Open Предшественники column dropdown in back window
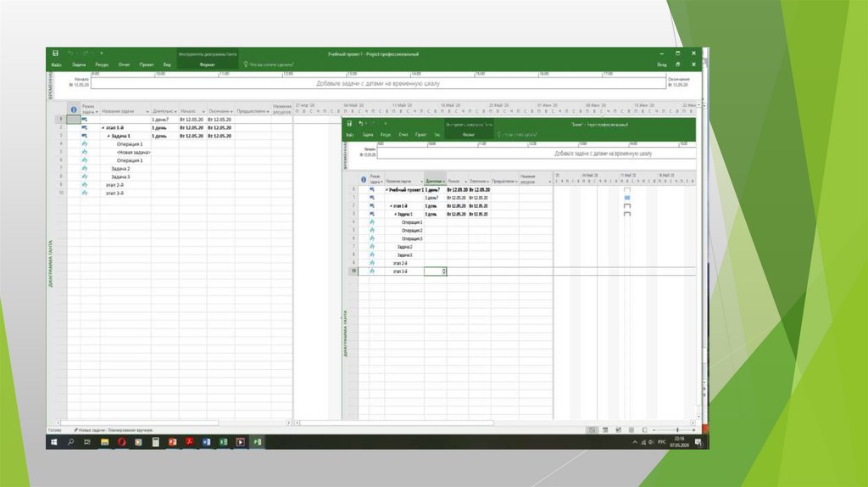 pyautogui.click(x=268, y=111)
